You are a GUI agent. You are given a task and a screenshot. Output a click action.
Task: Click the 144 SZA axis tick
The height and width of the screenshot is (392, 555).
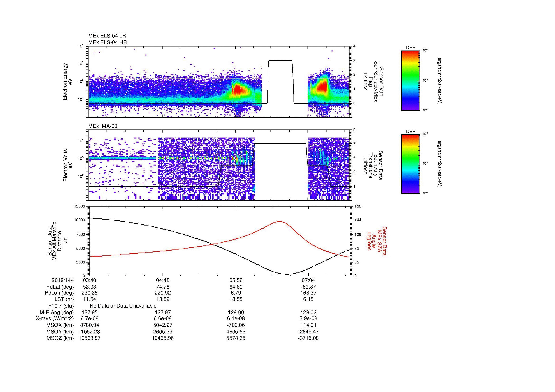click(358, 220)
